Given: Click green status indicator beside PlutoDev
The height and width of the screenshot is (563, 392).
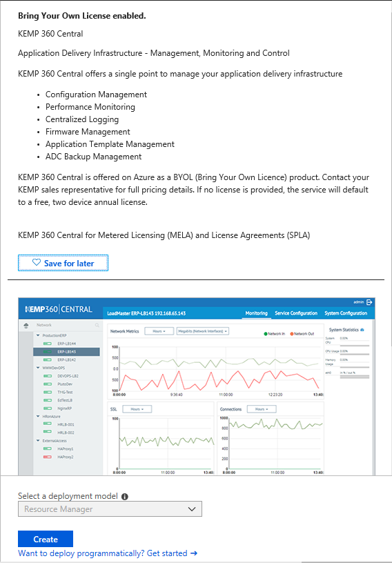Looking at the screenshot, I should pos(48,384).
